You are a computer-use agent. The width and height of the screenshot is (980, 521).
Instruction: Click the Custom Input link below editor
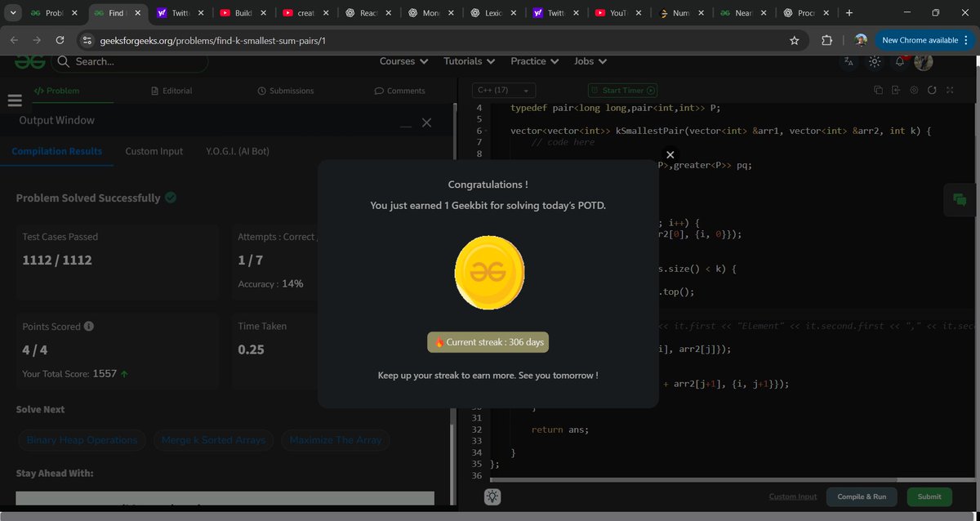tap(793, 497)
